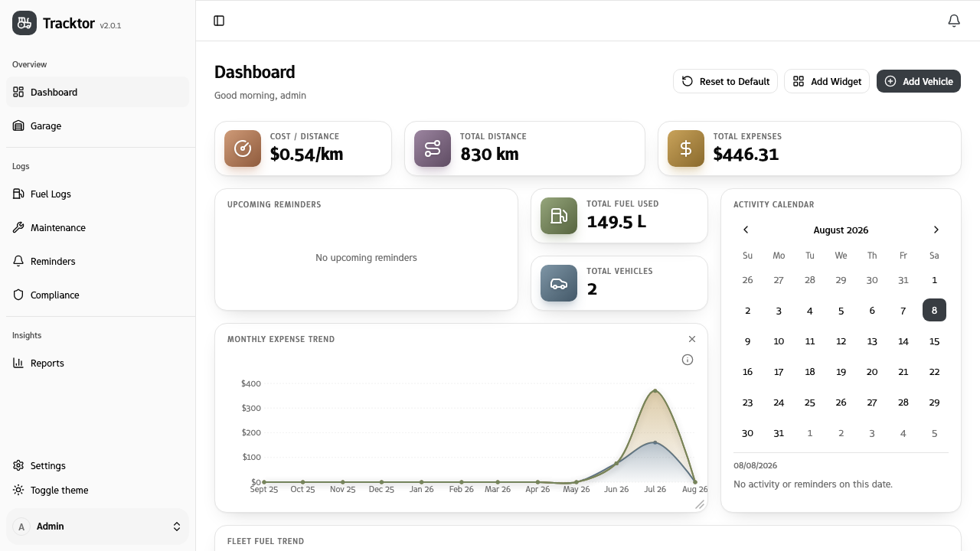Image resolution: width=980 pixels, height=551 pixels.
Task: Click the Total Expenses dollar icon
Action: click(686, 148)
